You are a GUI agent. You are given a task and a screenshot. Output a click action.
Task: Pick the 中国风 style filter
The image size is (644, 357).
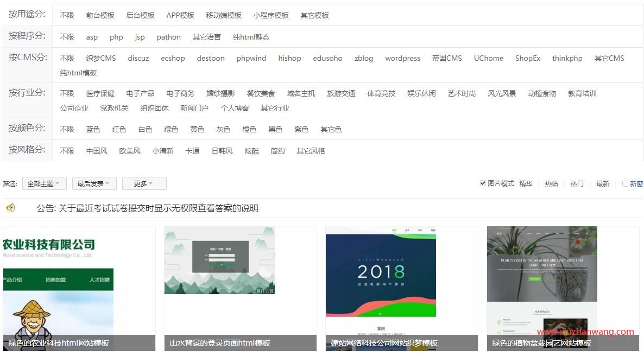pos(97,151)
